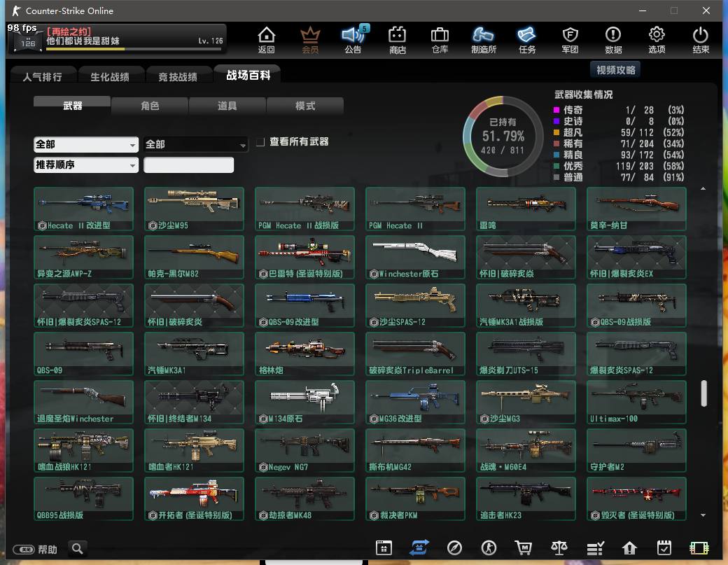
Task: Select the 道具 sub-tab
Action: pyautogui.click(x=227, y=106)
